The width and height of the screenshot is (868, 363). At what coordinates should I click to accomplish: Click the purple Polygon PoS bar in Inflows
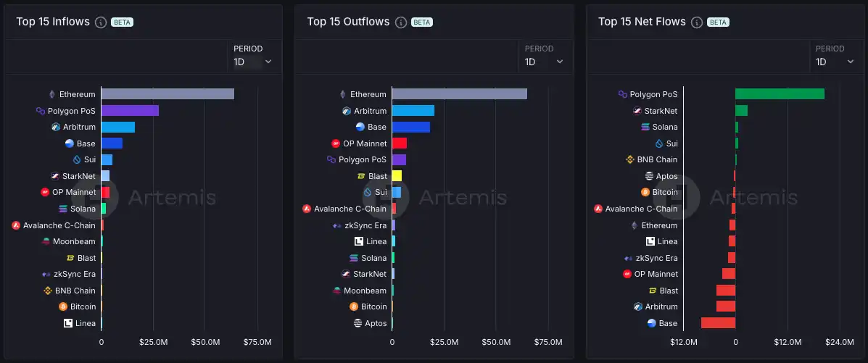point(130,111)
